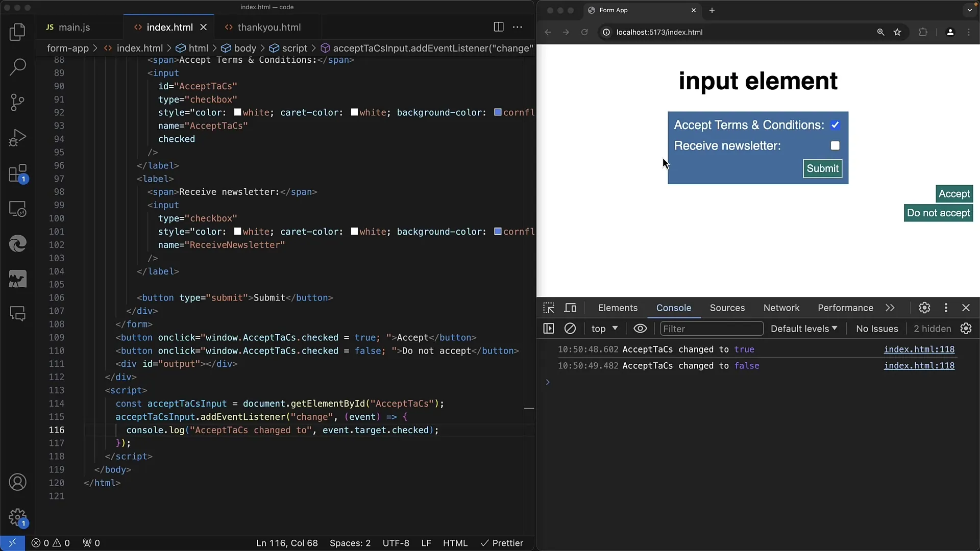Image resolution: width=980 pixels, height=551 pixels.
Task: Click the device toolbar toggle icon
Action: pos(571,308)
